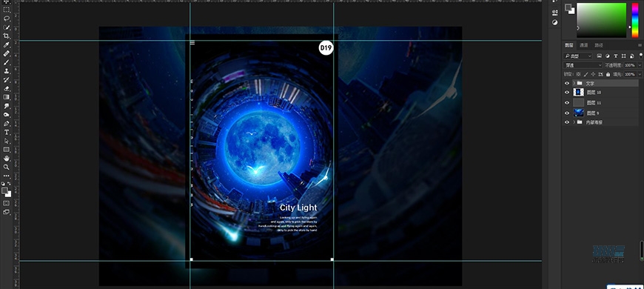Open the Layers panel flyout menu

(640, 45)
